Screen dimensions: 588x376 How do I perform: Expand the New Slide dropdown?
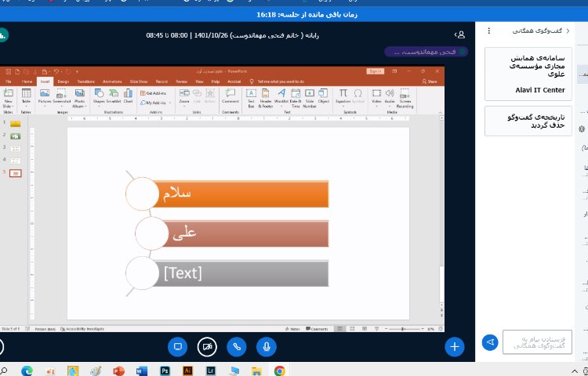click(x=8, y=105)
